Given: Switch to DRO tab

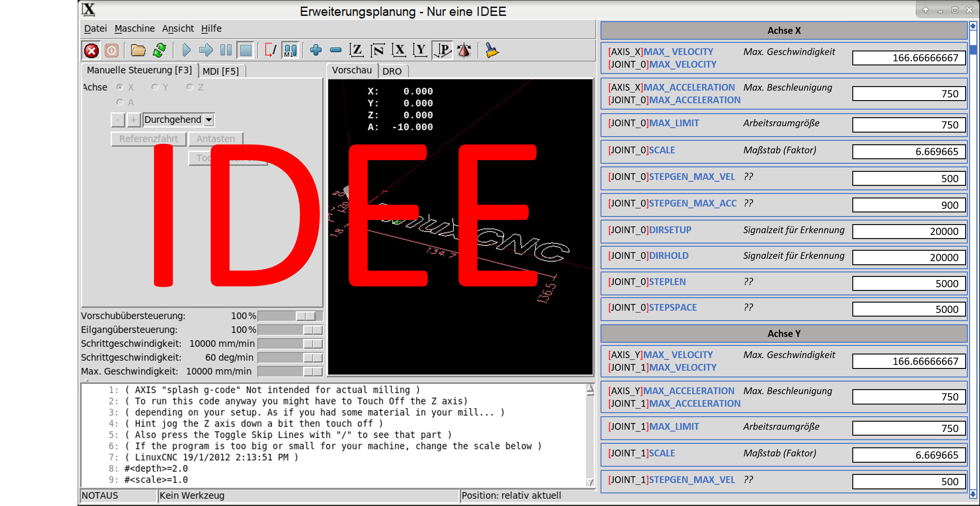Looking at the screenshot, I should pos(392,71).
